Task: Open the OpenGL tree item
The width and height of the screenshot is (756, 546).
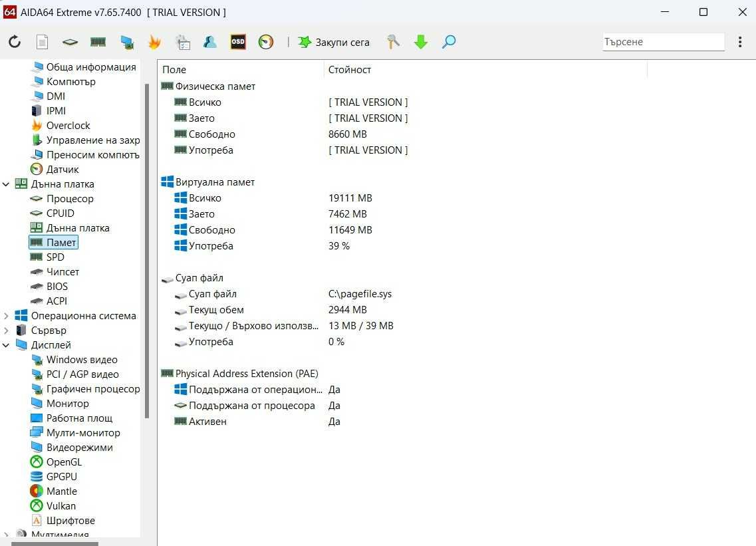Action: pos(57,462)
